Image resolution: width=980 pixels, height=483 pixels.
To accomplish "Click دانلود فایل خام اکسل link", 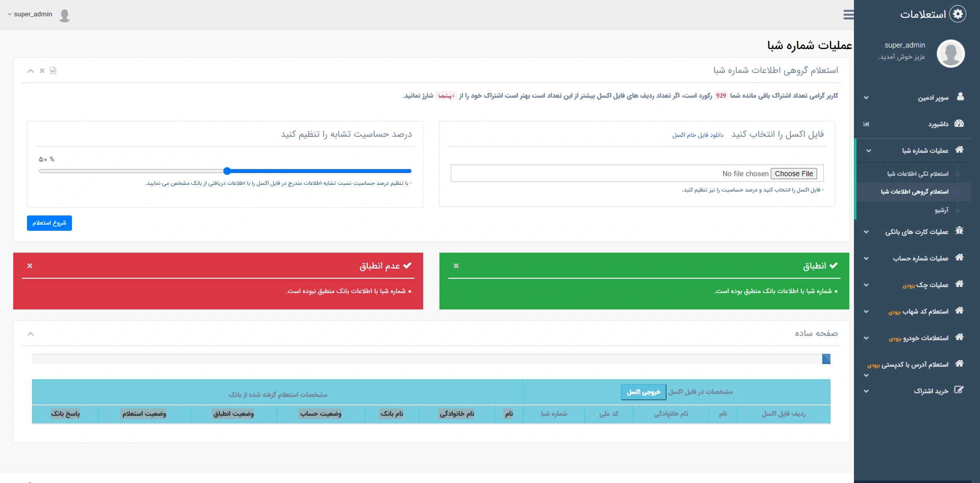I will [x=698, y=135].
